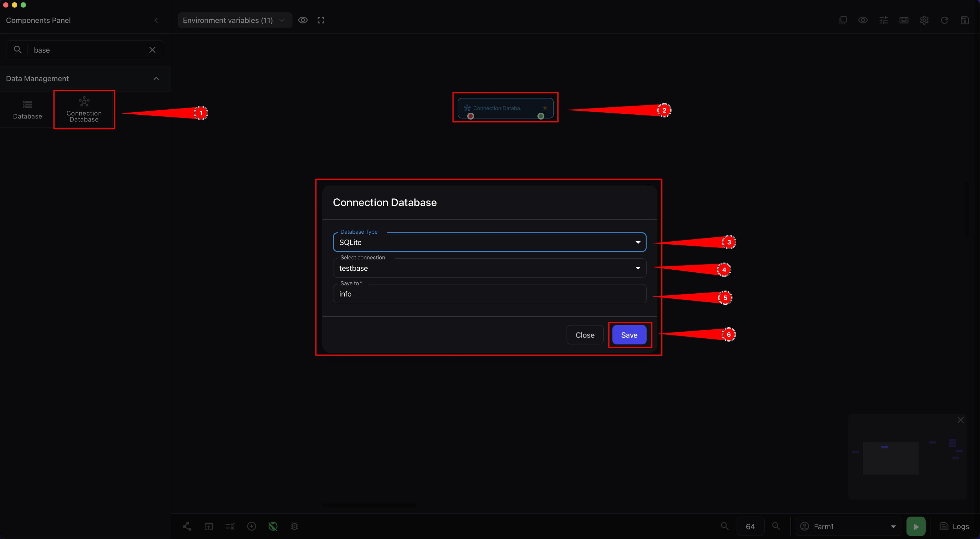Click the floppy disk save icon in the top toolbar
The width and height of the screenshot is (980, 539).
click(965, 20)
